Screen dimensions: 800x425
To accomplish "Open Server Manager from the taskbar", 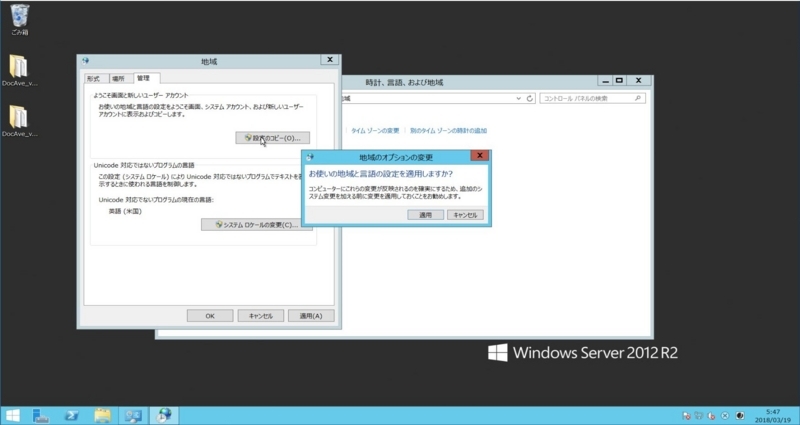I will click(41, 416).
